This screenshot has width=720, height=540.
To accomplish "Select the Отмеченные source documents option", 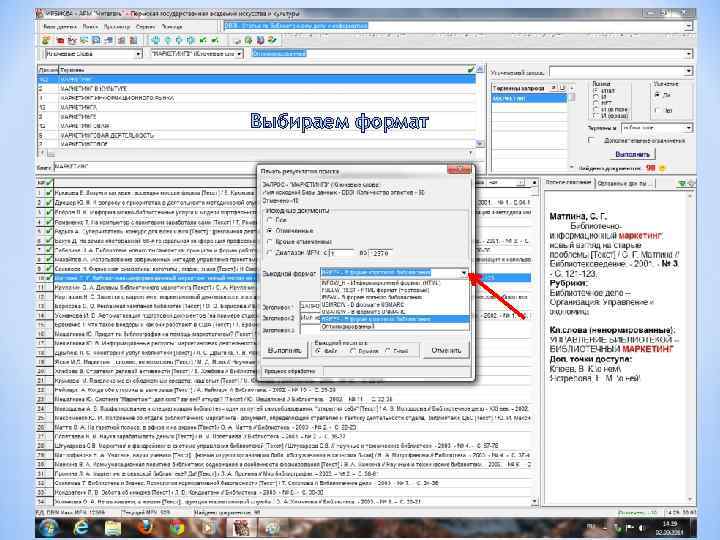I will point(270,231).
